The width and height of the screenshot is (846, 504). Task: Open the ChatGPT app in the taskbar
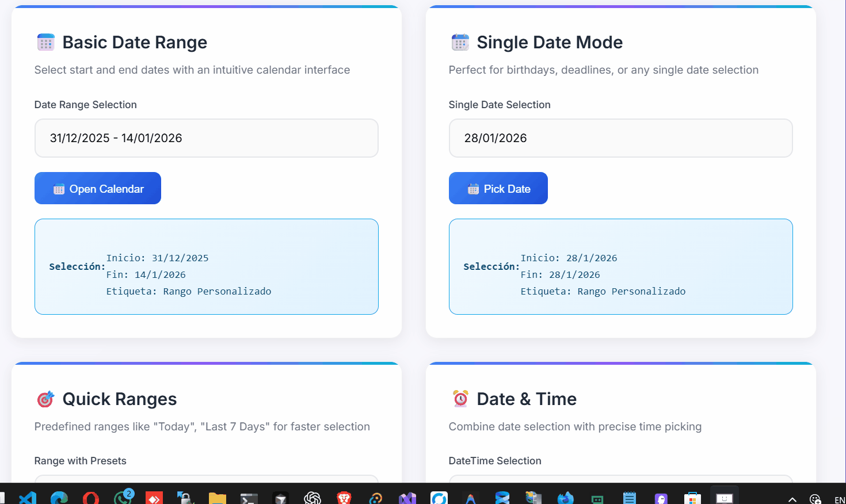tap(312, 497)
